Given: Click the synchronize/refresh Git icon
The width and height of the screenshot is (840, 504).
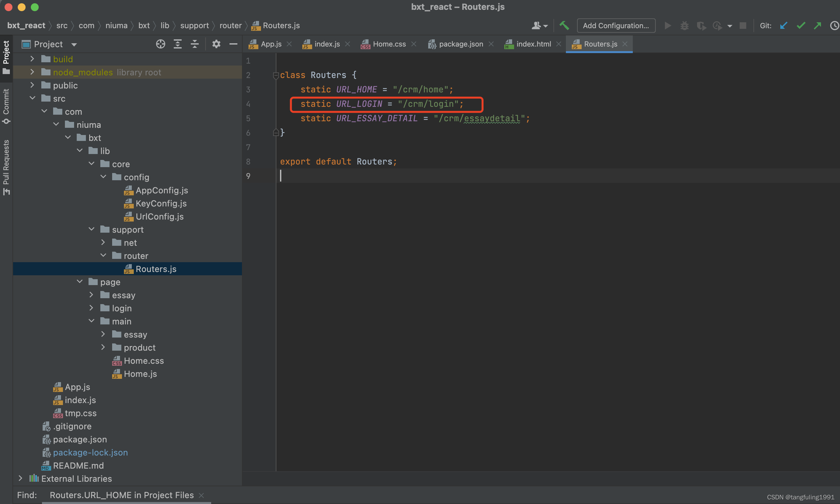Looking at the screenshot, I should (785, 25).
